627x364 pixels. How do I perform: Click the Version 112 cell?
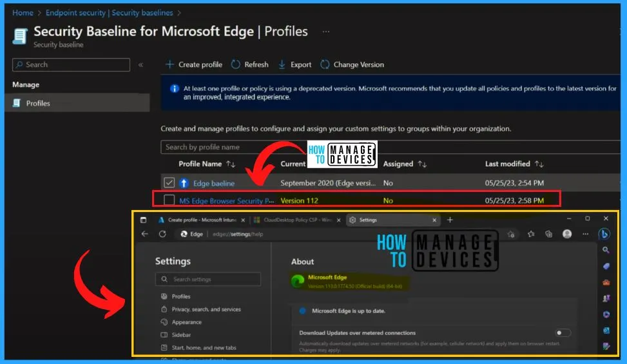[299, 200]
